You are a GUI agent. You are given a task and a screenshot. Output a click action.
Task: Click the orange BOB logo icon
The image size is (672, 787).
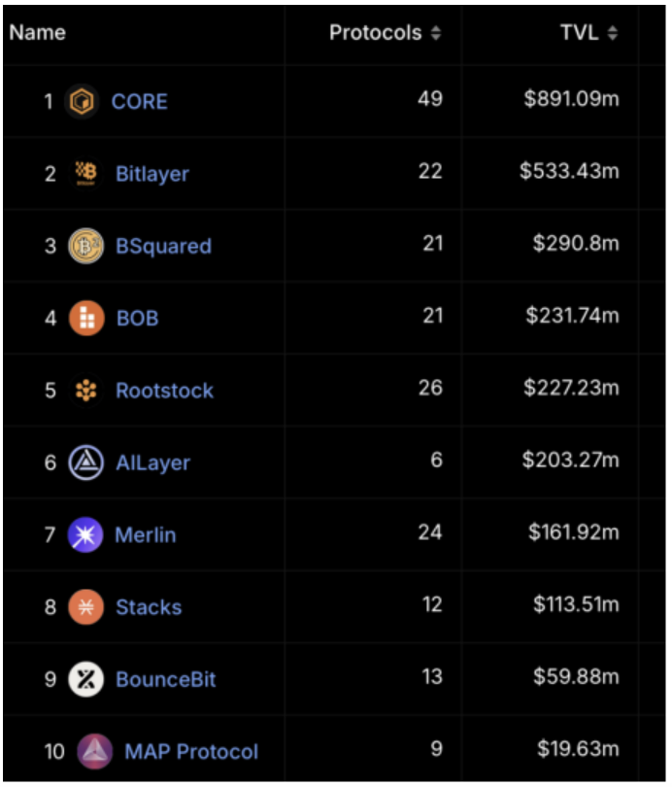click(x=86, y=319)
